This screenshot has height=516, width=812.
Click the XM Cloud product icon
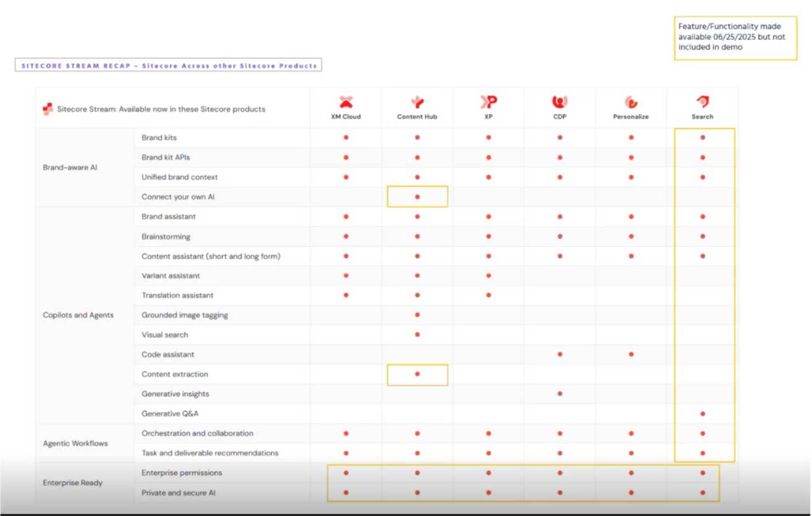(x=346, y=102)
